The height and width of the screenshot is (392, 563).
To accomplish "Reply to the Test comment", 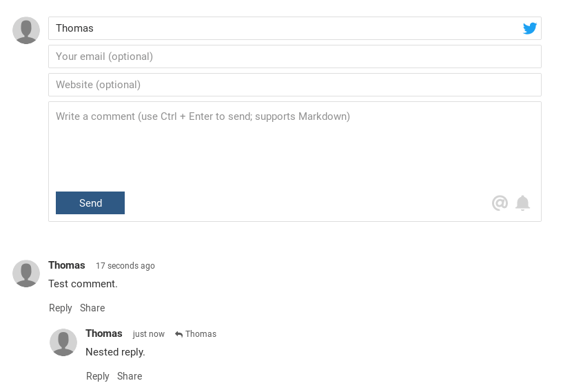I will pos(61,308).
